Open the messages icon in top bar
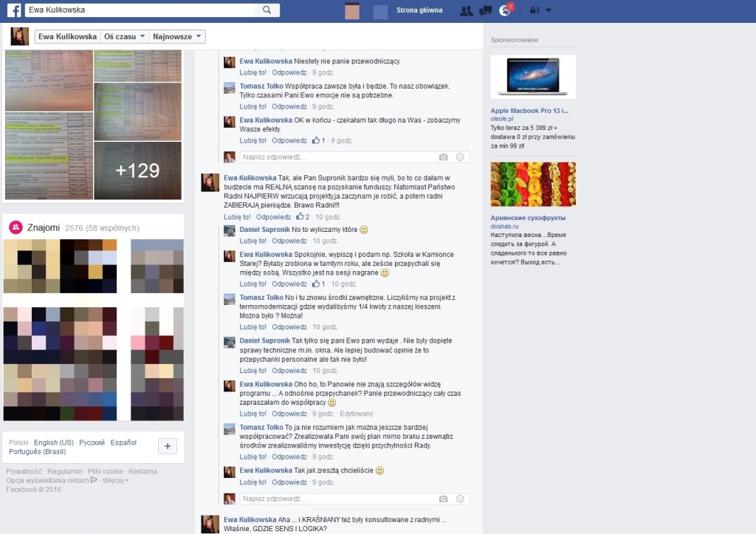 pyautogui.click(x=486, y=10)
